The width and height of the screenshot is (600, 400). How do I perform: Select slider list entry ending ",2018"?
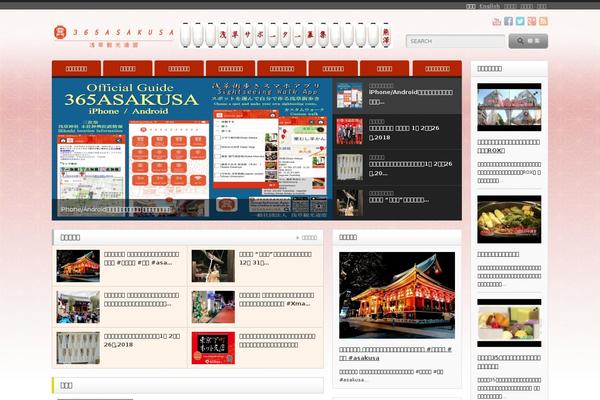(404, 132)
